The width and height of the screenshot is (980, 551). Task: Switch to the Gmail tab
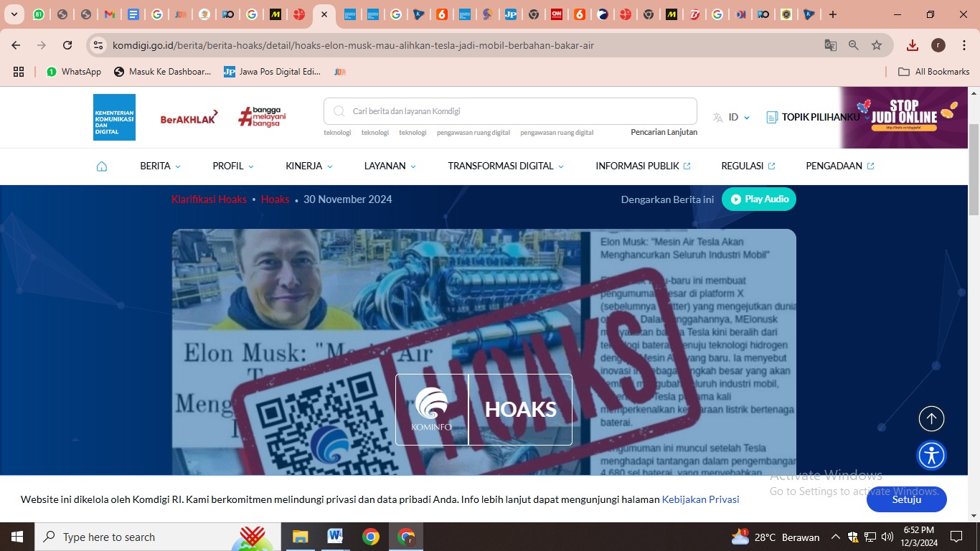pyautogui.click(x=109, y=14)
